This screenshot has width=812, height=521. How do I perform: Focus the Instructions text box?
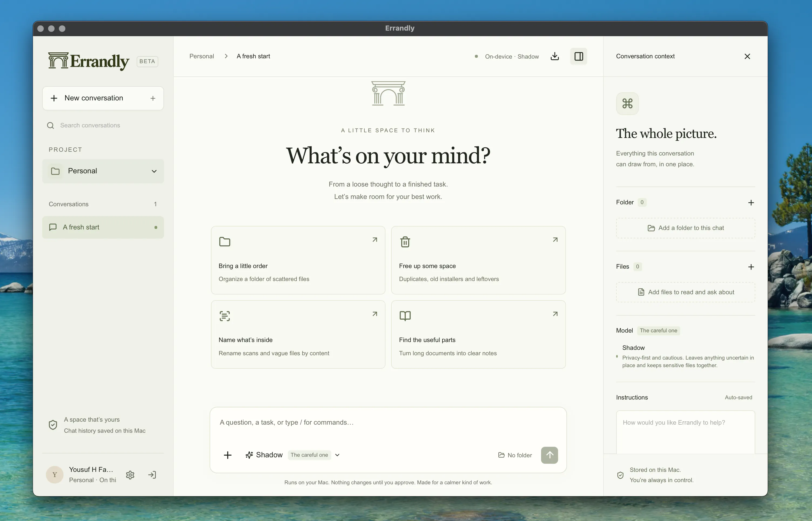(685, 432)
